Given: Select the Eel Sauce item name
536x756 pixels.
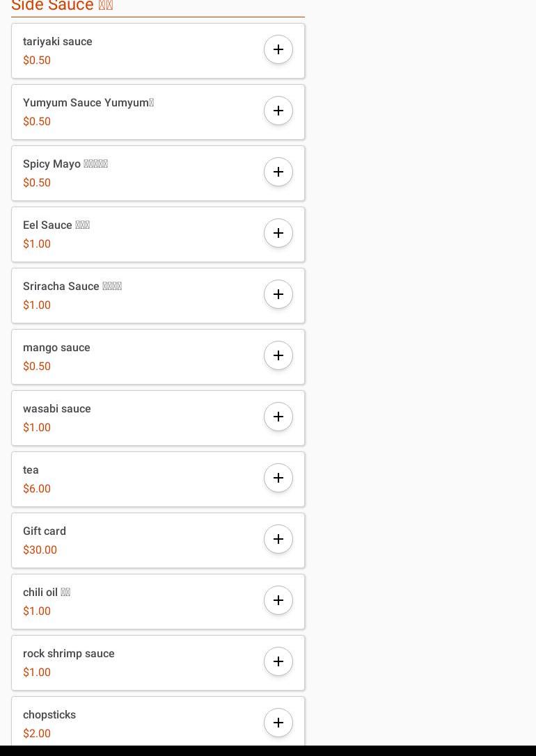Looking at the screenshot, I should [56, 225].
